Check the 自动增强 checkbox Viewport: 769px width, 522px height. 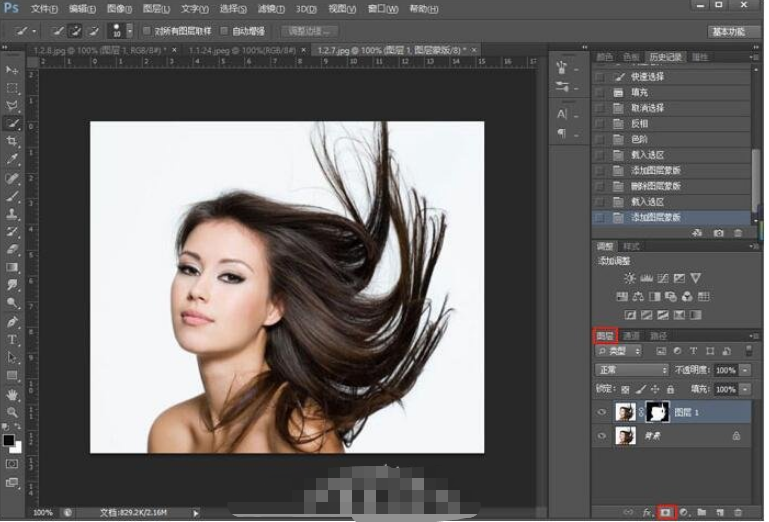coord(224,31)
